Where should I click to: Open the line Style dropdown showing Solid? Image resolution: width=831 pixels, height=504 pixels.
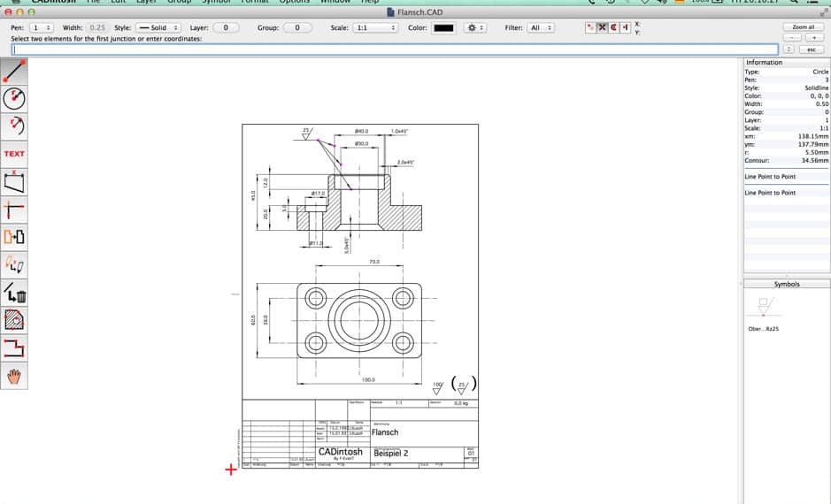(158, 28)
